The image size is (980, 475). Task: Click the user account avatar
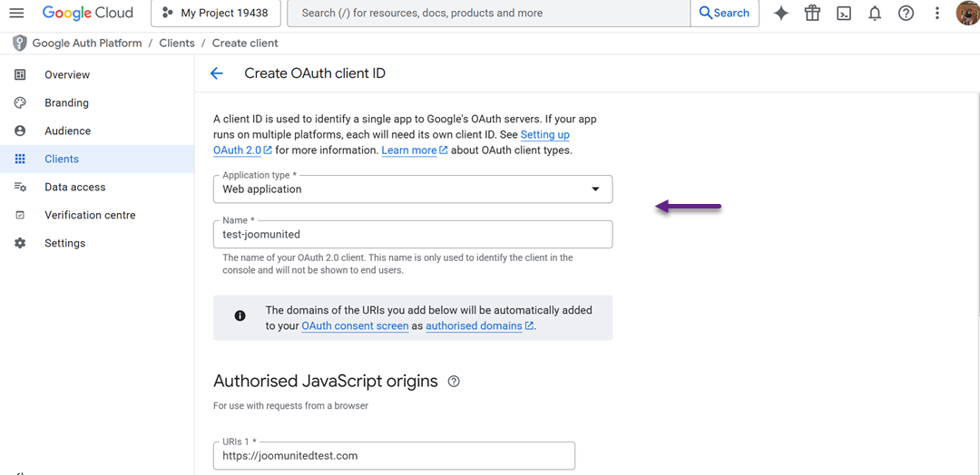pos(968,13)
